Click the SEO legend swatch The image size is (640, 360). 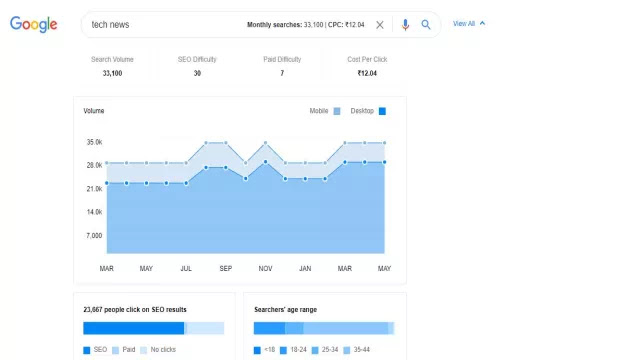coord(87,350)
